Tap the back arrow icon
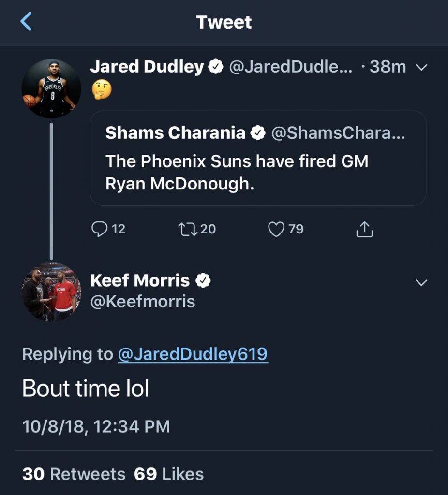The width and height of the screenshot is (448, 495). (26, 22)
